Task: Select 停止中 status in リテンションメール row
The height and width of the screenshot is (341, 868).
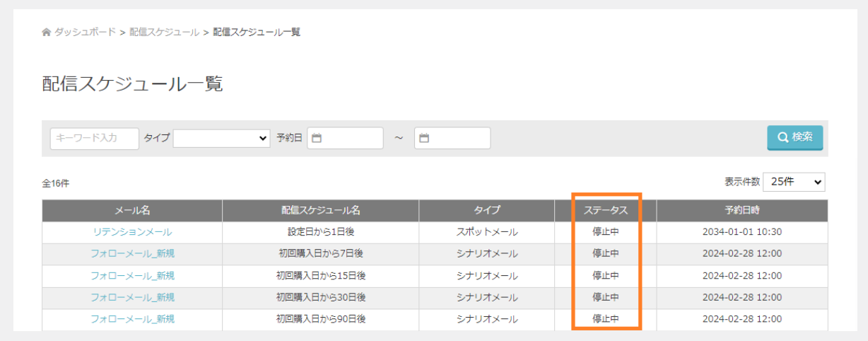Action: tap(605, 232)
